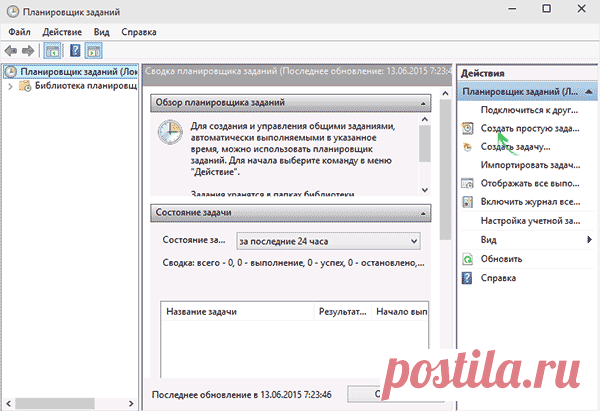Collapse the Обзор планировщика заданий section

pos(423,103)
